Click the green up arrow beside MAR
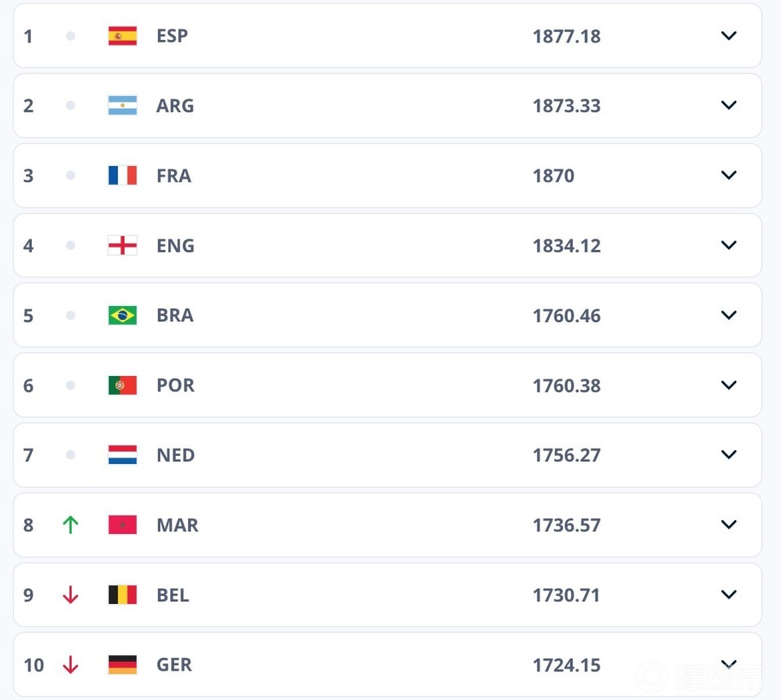The height and width of the screenshot is (700, 781). (x=71, y=525)
